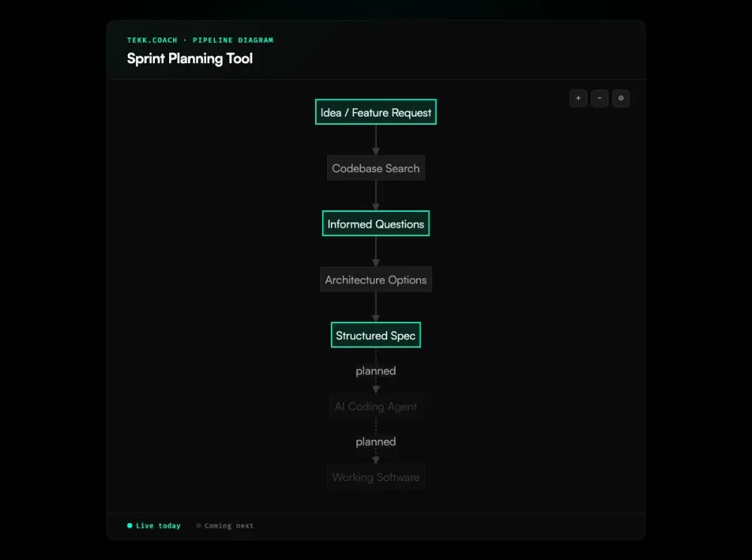Select the Idea / Feature Request node
Viewport: 752px width, 560px height.
click(x=375, y=111)
